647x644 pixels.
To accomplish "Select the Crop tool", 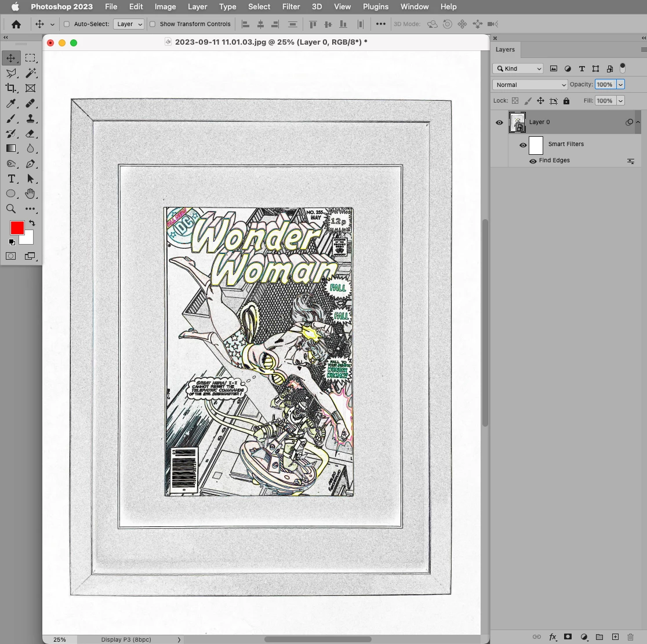I will tap(11, 88).
